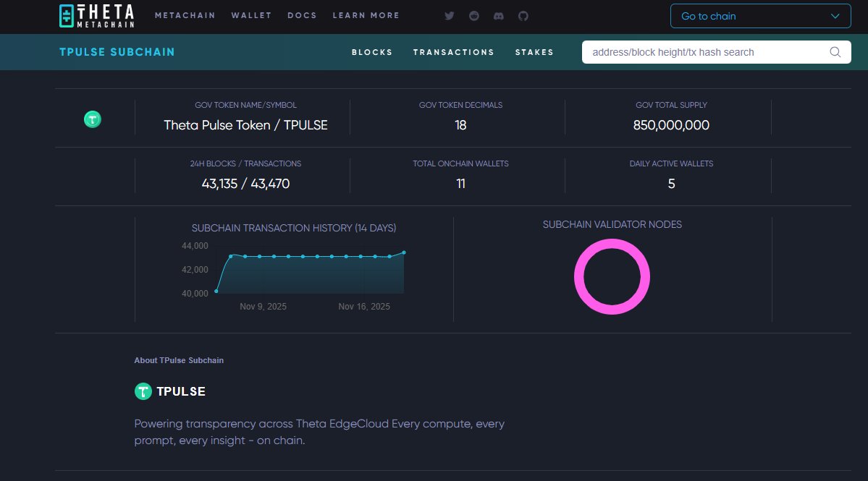This screenshot has width=868, height=481.
Task: Go to the BLOCKS page
Action: point(372,52)
